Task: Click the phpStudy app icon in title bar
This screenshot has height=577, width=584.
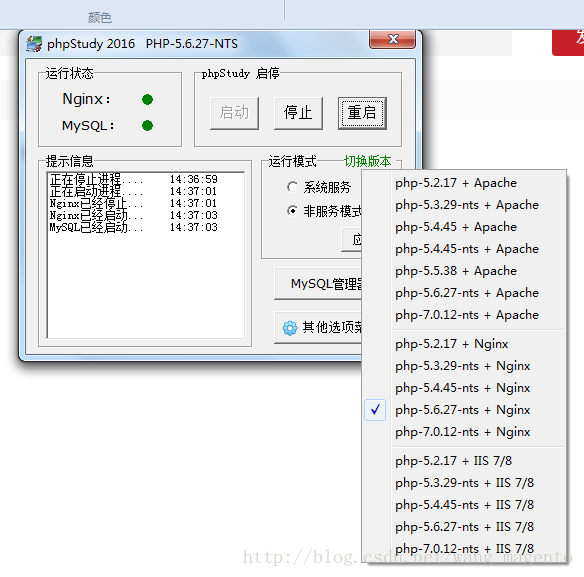Action: point(34,44)
